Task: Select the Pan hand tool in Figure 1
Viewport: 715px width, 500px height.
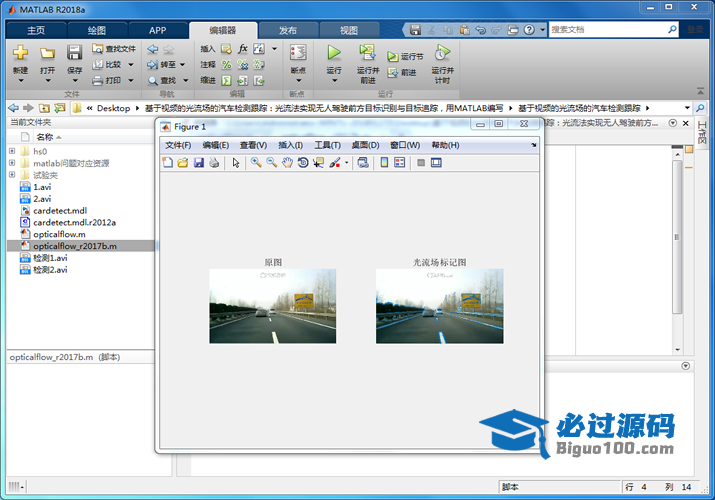Action: (287, 163)
